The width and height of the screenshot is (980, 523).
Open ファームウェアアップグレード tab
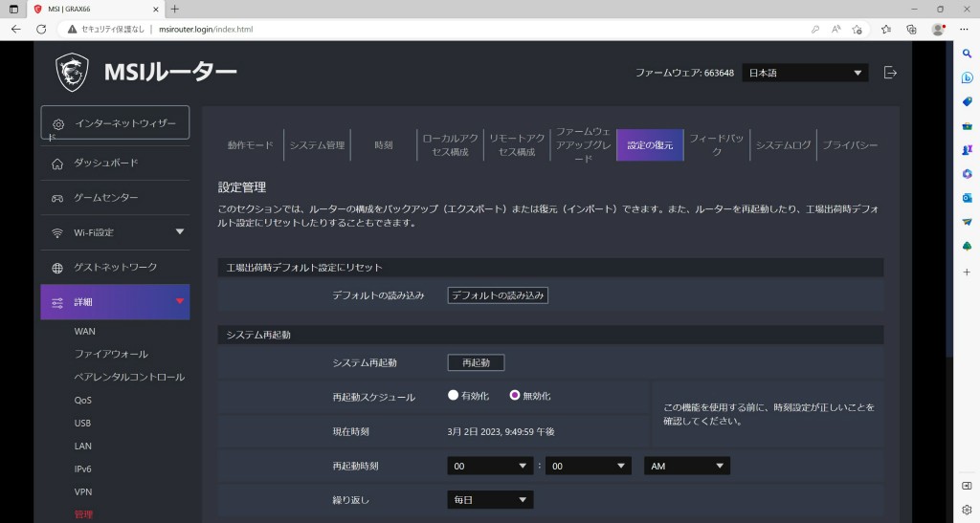(583, 144)
